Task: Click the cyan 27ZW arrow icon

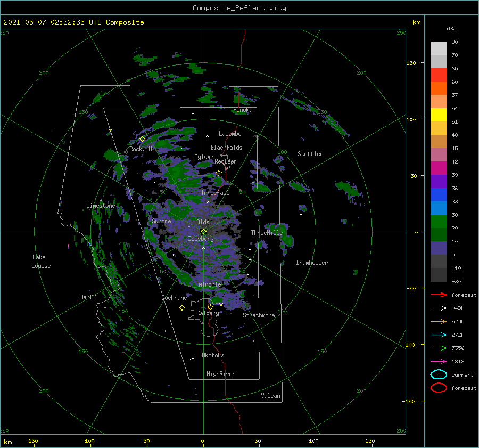Action: (x=439, y=335)
